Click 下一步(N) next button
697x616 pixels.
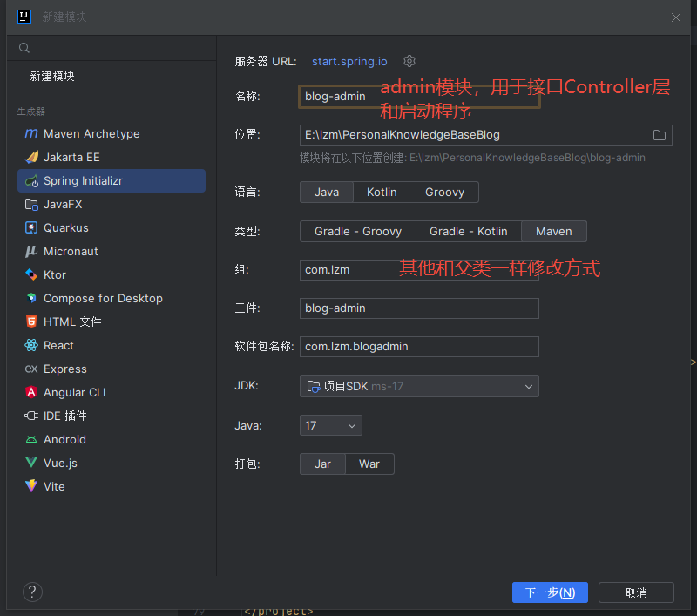550,592
